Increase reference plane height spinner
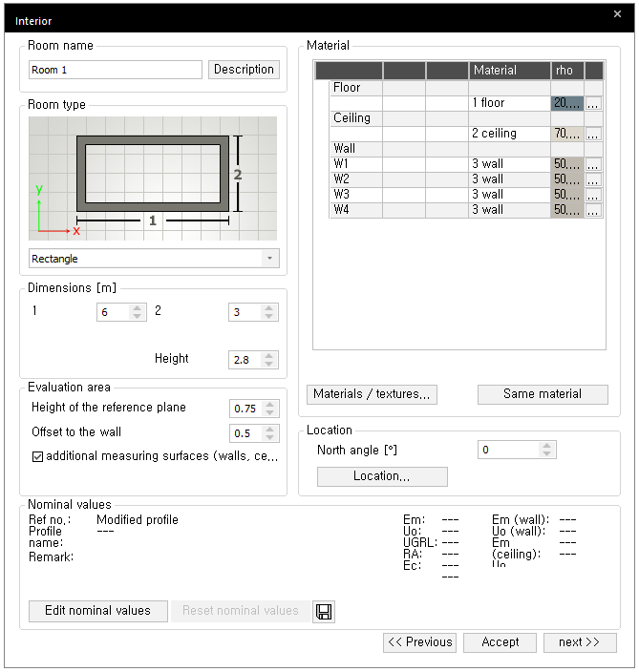 click(x=269, y=405)
